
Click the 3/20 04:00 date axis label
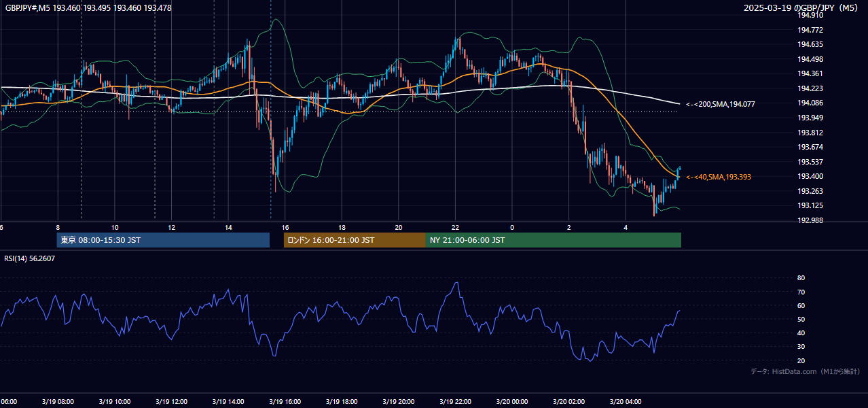pyautogui.click(x=625, y=402)
